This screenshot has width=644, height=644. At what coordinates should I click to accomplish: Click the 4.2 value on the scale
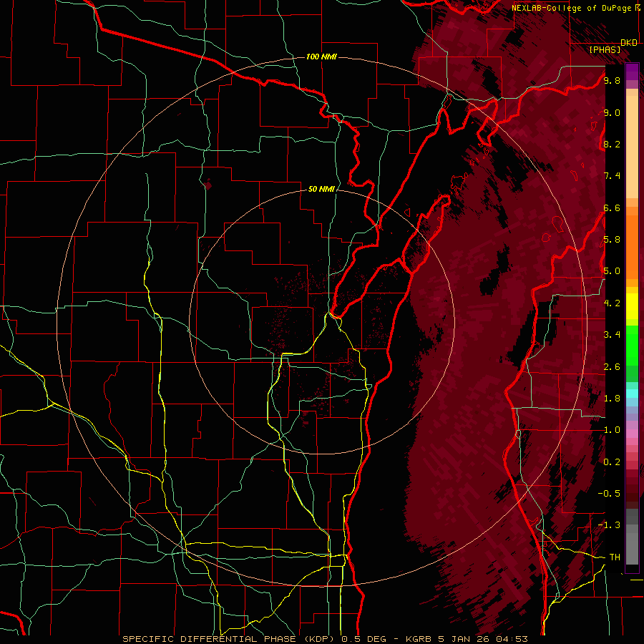point(612,303)
